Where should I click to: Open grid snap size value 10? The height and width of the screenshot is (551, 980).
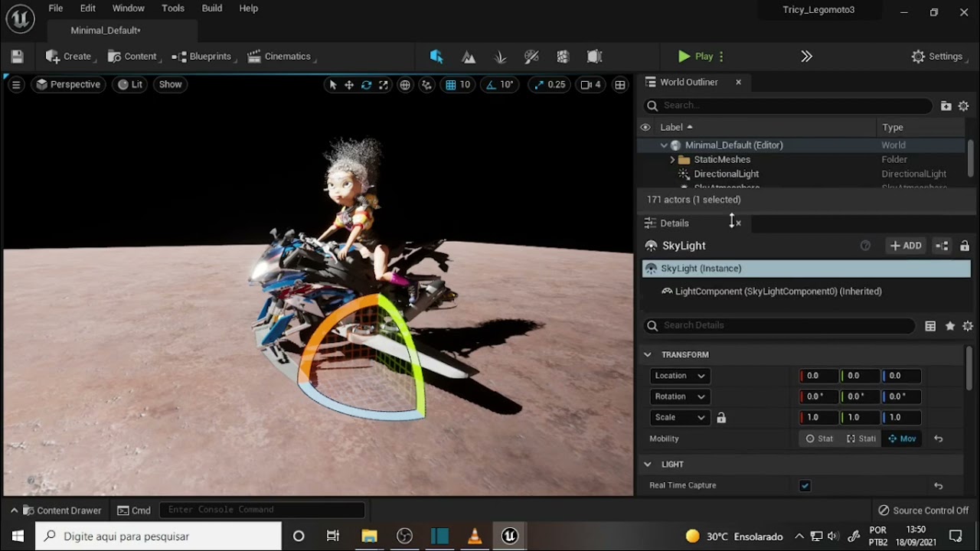coord(465,85)
